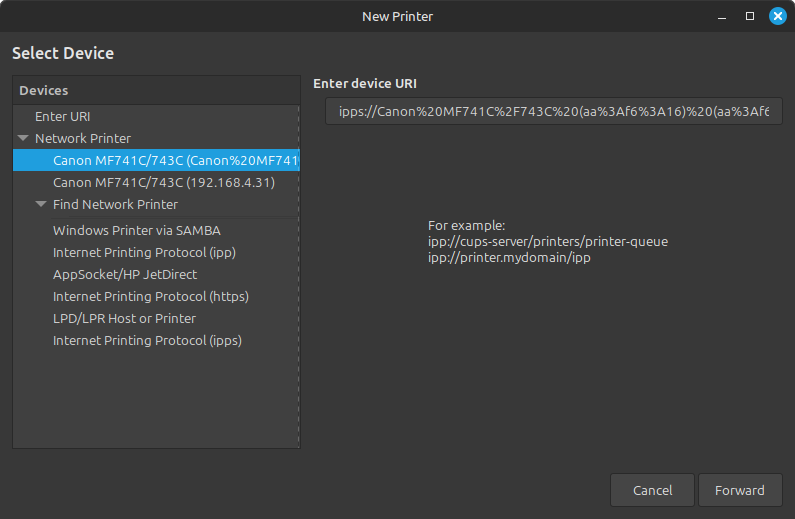Select Canon MF741C/743C (192.168.4.31) printer
The width and height of the screenshot is (795, 519).
pos(156,182)
